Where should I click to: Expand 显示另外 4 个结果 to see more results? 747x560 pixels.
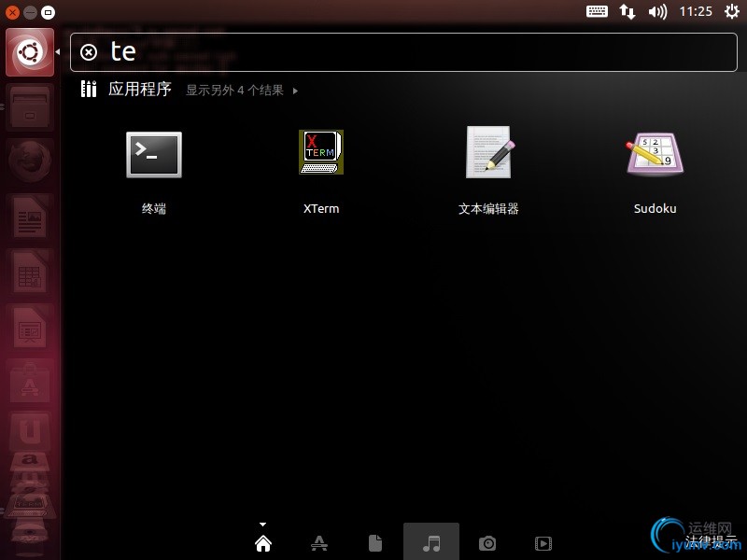pos(242,90)
